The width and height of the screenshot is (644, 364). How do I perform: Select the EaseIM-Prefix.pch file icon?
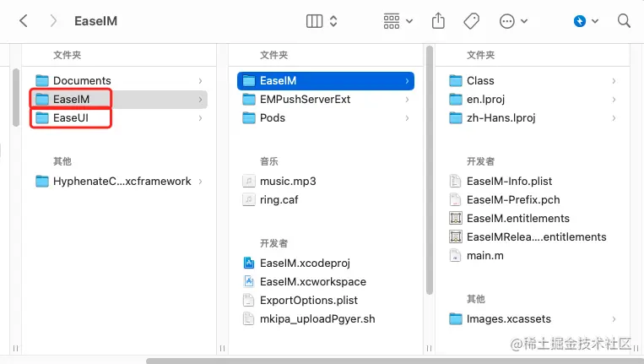(x=456, y=199)
